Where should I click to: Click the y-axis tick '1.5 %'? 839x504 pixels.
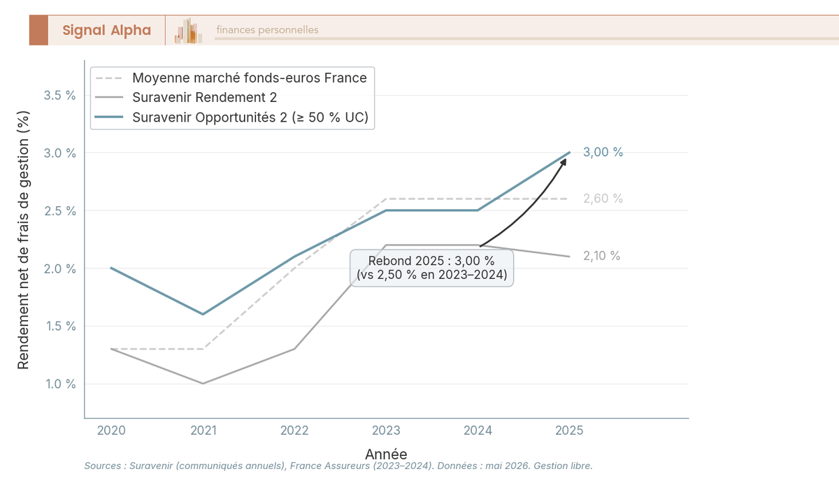point(59,326)
